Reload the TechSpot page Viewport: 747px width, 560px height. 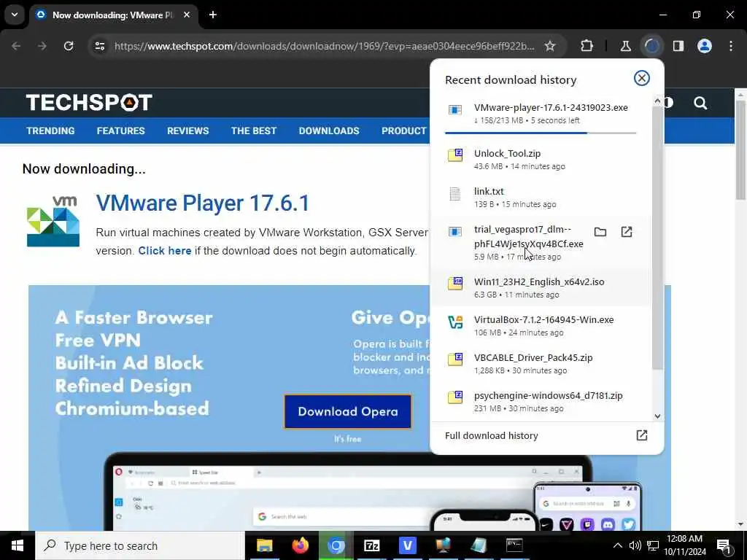[x=69, y=46]
